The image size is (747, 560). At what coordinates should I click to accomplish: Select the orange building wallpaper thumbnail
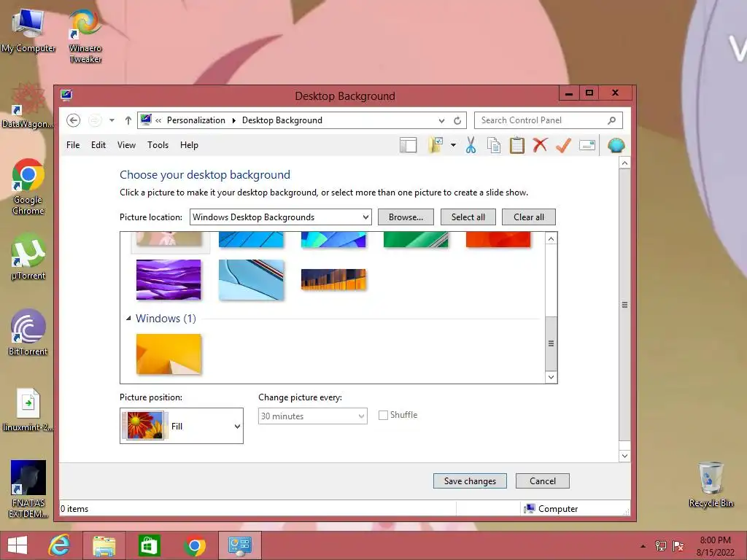click(x=333, y=279)
